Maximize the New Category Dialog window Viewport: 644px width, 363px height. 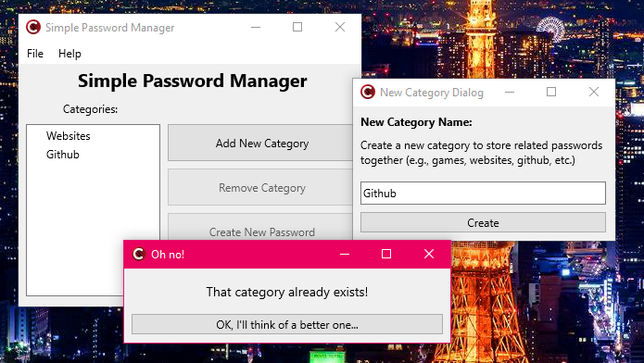[551, 92]
